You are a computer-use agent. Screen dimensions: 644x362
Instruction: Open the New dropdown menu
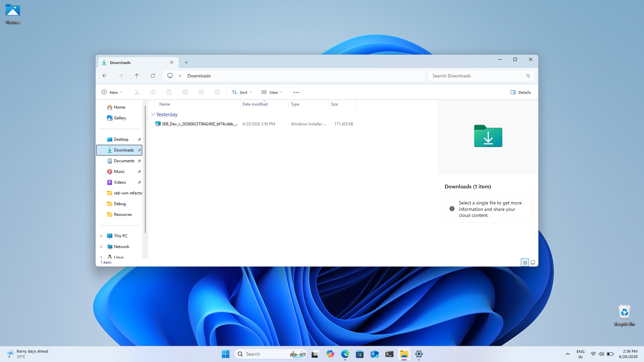112,92
